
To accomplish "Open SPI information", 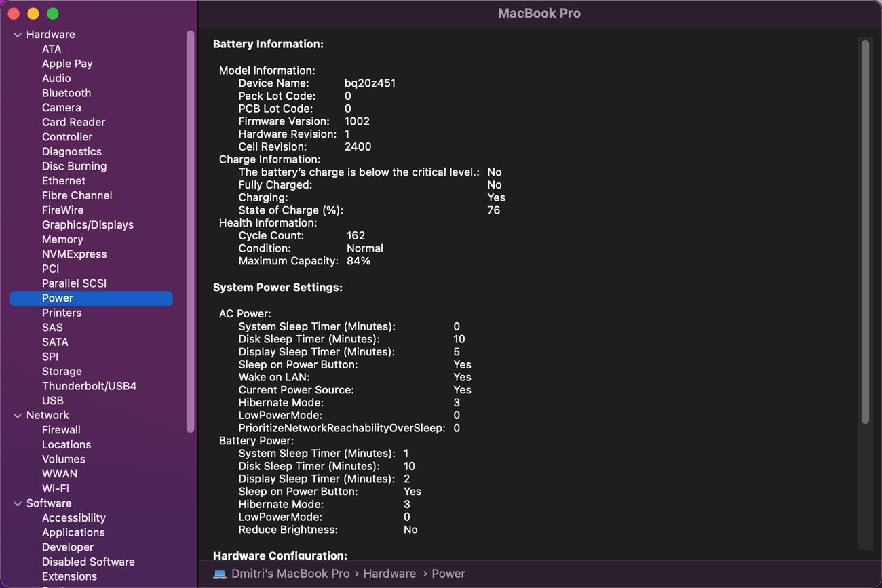I will click(50, 357).
